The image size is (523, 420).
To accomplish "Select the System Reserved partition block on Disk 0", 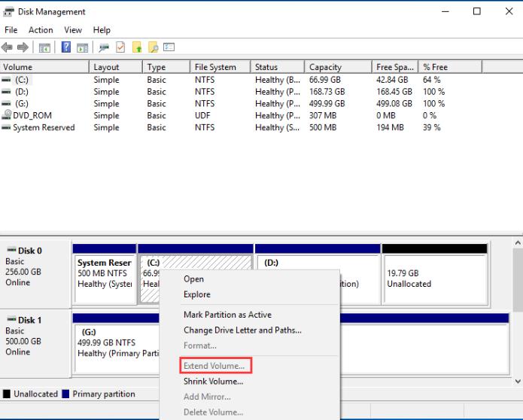I will point(105,274).
